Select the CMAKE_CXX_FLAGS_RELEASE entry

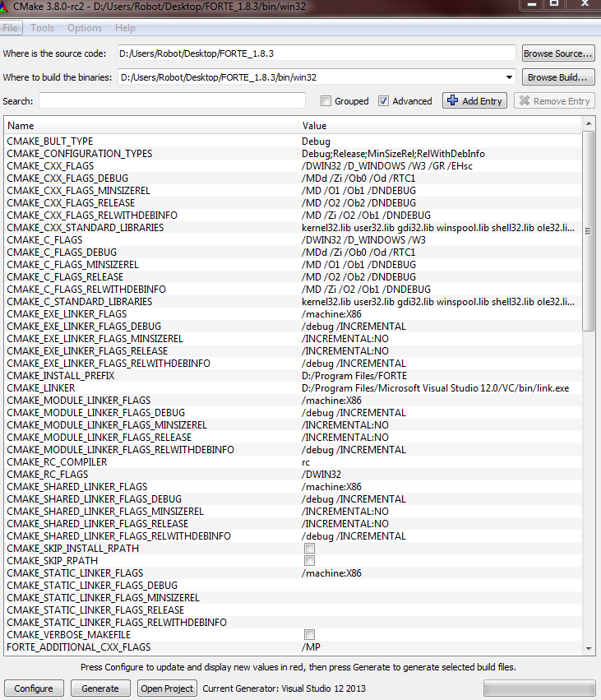[x=71, y=203]
